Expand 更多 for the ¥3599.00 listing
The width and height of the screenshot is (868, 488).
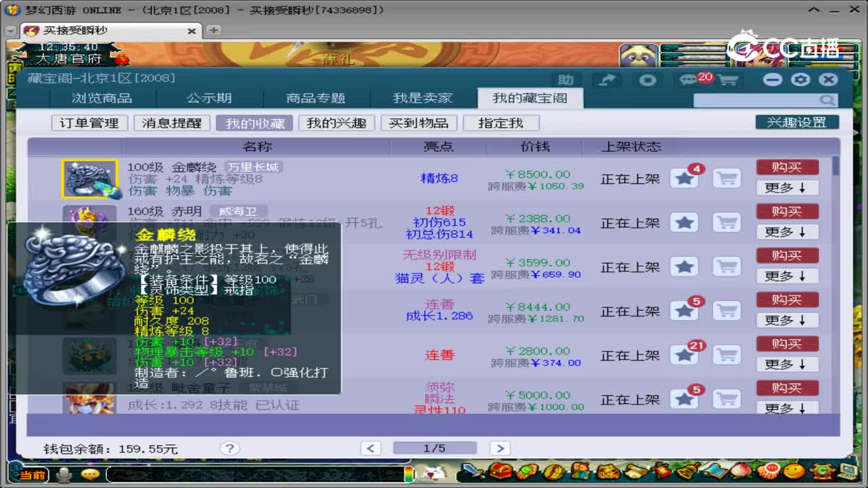(787, 276)
